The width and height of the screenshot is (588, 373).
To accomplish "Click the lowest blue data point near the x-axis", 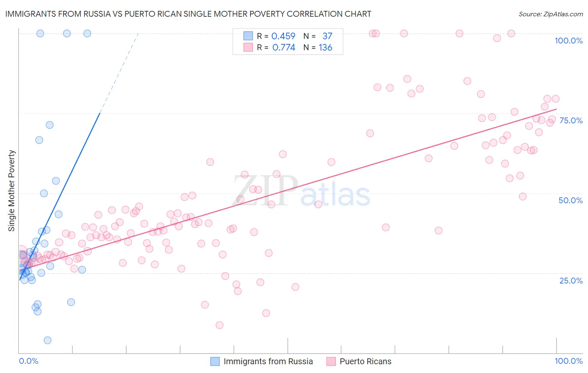I will (x=48, y=340).
